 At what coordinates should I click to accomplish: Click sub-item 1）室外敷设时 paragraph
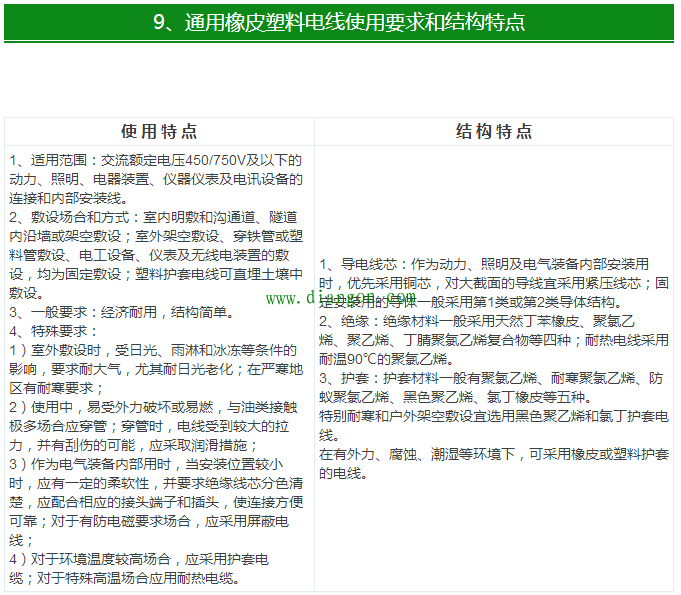(156, 369)
